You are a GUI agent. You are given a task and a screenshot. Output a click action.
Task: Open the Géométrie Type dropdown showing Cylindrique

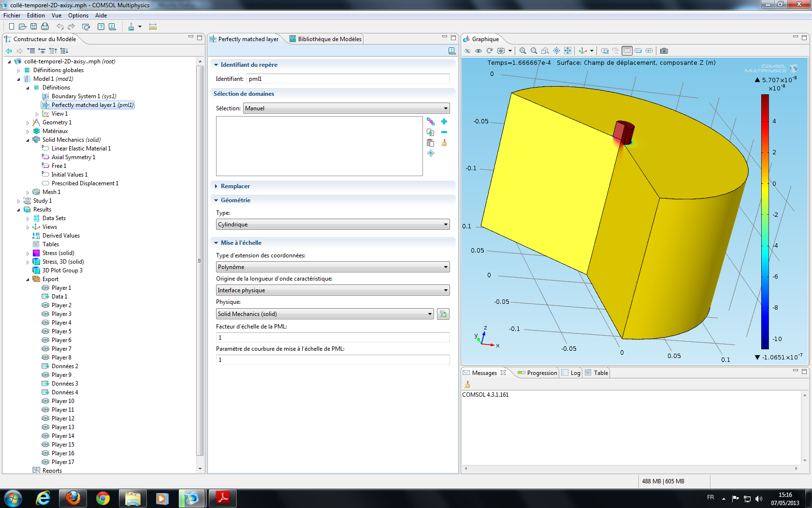333,224
